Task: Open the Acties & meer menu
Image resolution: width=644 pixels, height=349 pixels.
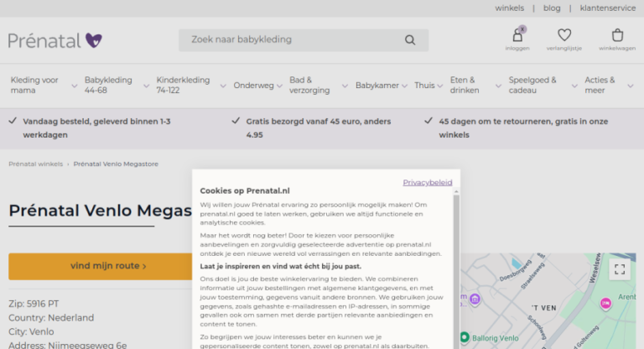Action: coord(600,85)
